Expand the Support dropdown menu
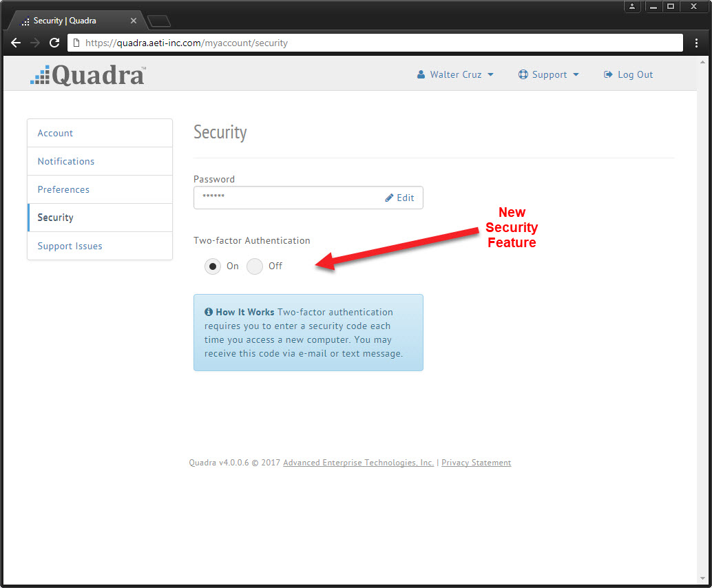This screenshot has width=712, height=588. [549, 74]
